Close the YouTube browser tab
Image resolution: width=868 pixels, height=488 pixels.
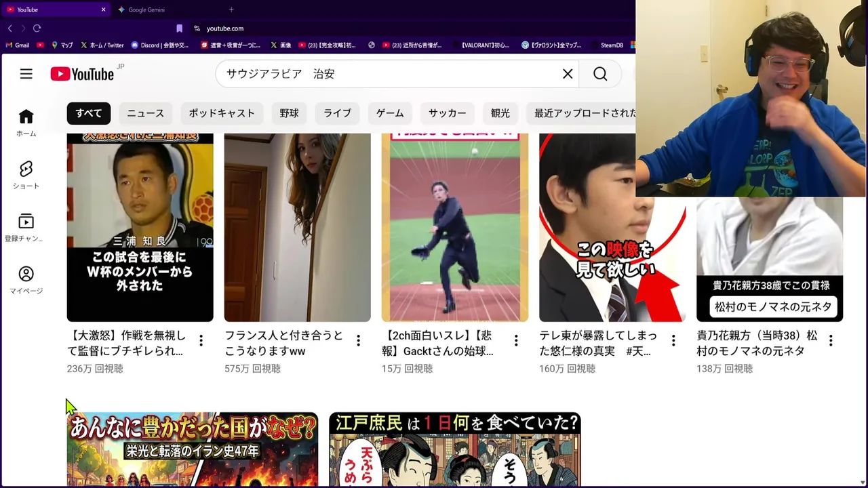click(103, 9)
